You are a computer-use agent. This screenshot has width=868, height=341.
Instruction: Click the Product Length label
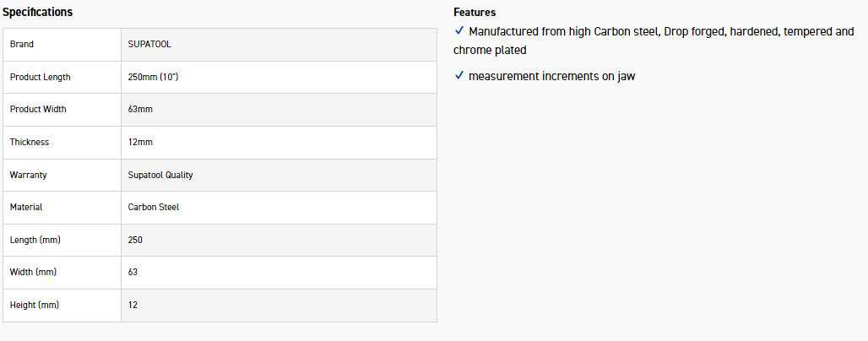41,77
